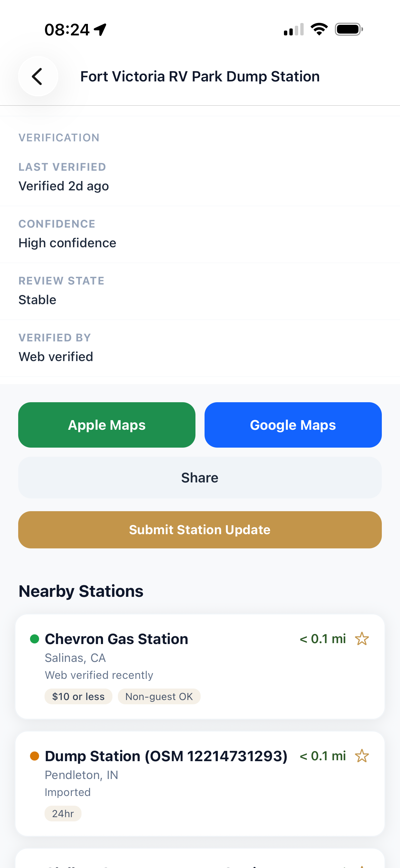The width and height of the screenshot is (400, 868).
Task: Select the 24hr tag
Action: click(63, 814)
